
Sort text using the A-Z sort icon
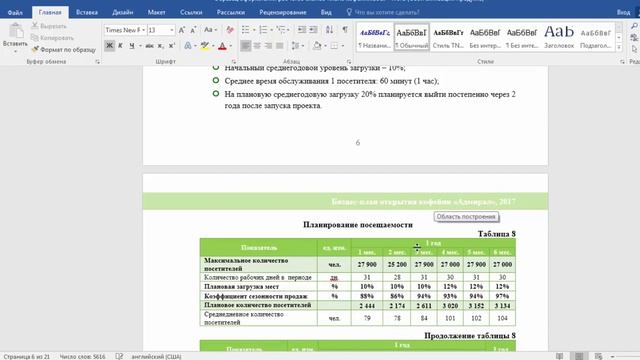click(x=329, y=30)
